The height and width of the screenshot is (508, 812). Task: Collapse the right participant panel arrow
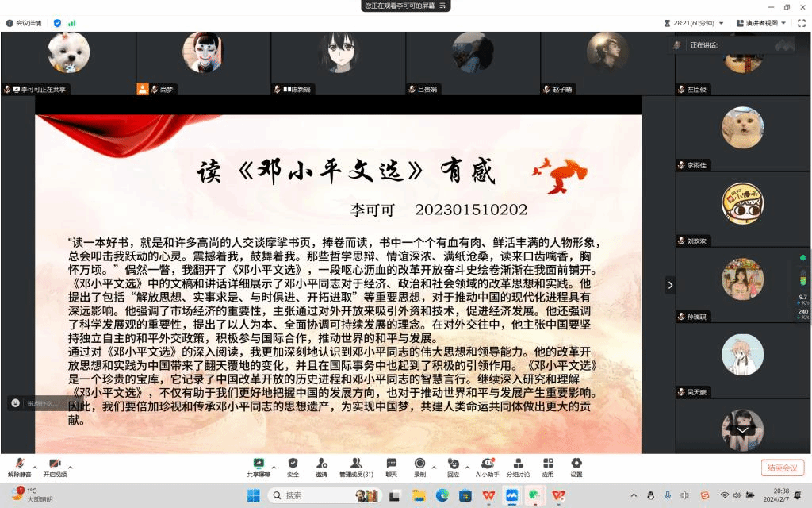(670, 285)
